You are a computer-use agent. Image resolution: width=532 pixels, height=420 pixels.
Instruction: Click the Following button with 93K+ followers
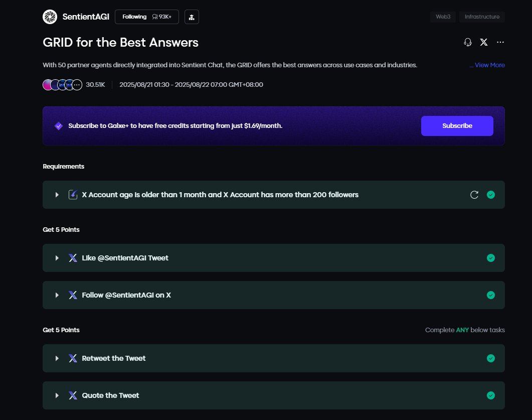click(x=146, y=17)
